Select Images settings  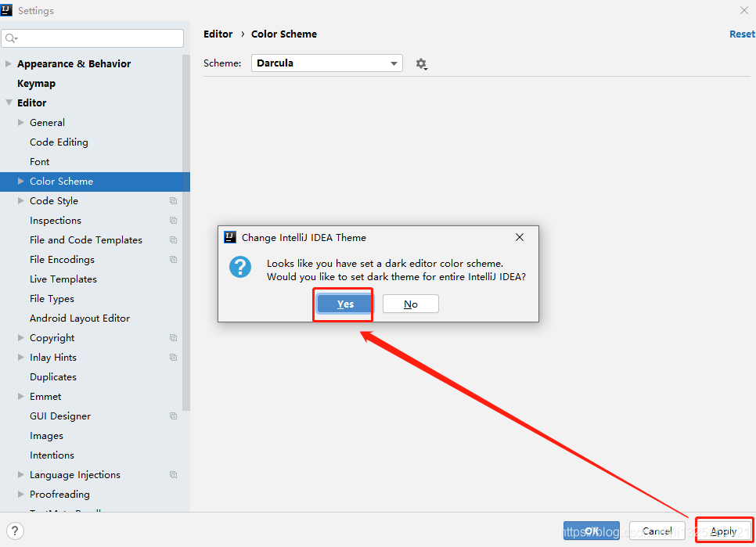point(46,436)
